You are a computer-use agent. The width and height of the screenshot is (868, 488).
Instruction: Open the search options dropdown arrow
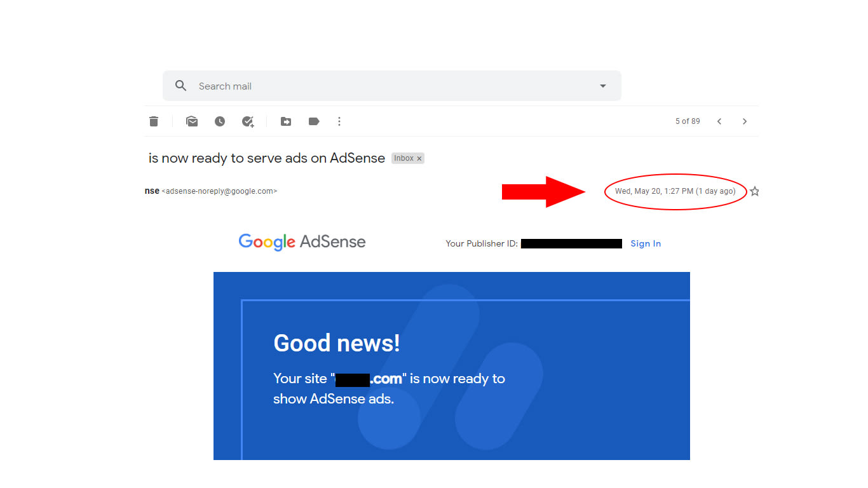[603, 86]
